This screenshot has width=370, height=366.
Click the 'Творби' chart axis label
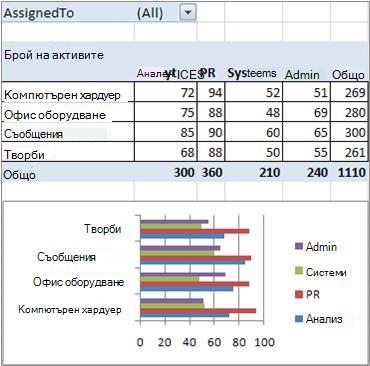pyautogui.click(x=103, y=229)
